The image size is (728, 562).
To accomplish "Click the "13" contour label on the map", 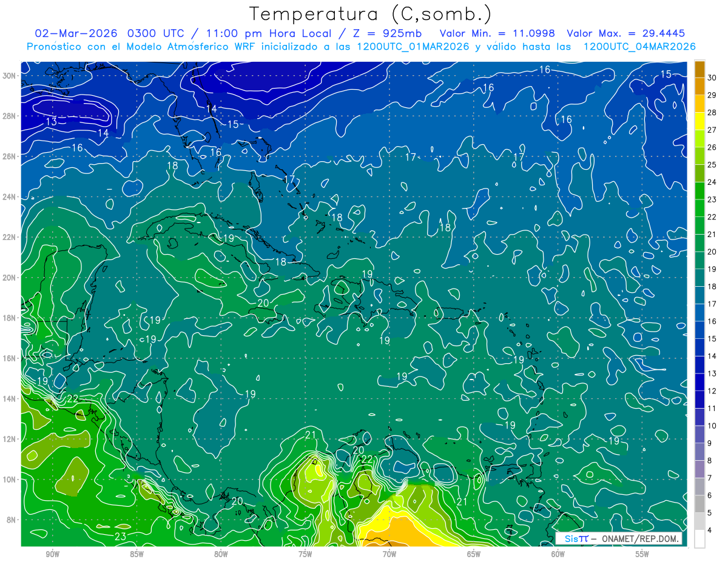I will coord(52,122).
